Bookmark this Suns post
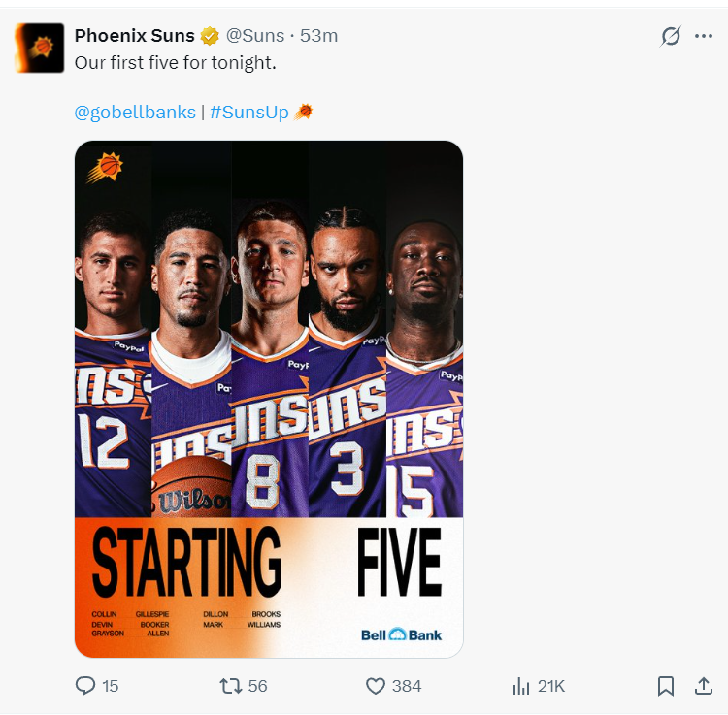The width and height of the screenshot is (728, 715). pos(666,686)
